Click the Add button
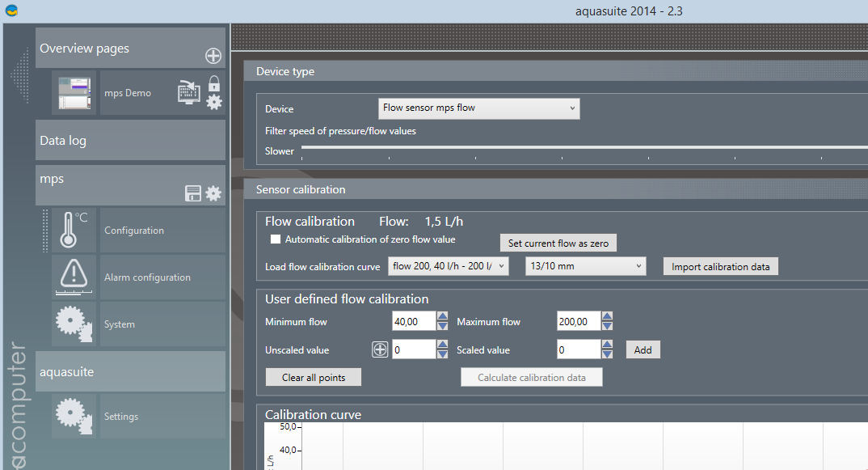 tap(643, 349)
